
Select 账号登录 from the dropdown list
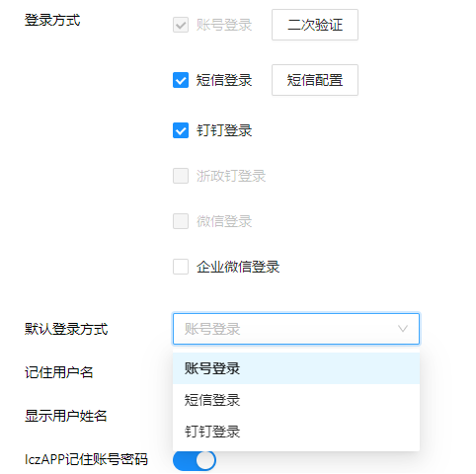(296, 368)
